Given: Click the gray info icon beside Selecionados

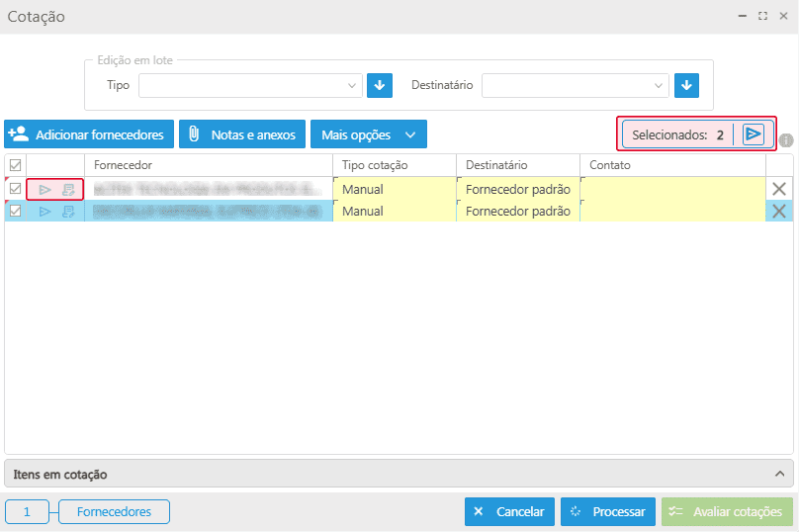Looking at the screenshot, I should pos(786,139).
